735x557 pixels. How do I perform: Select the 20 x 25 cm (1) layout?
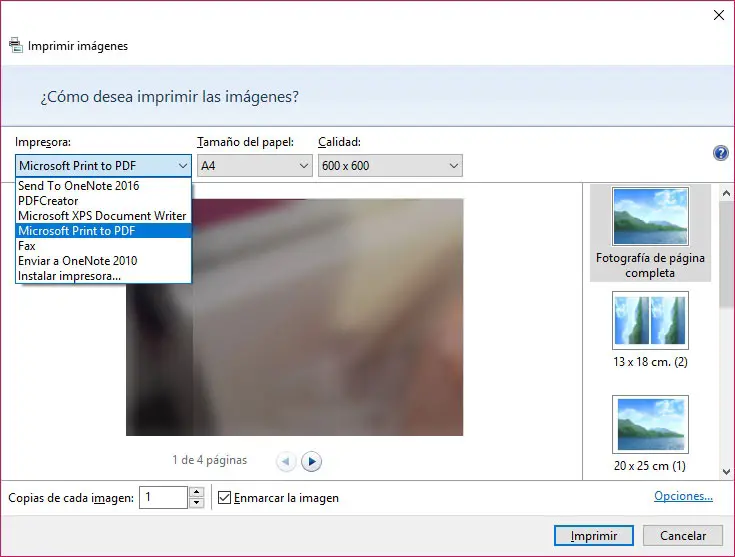(650, 434)
